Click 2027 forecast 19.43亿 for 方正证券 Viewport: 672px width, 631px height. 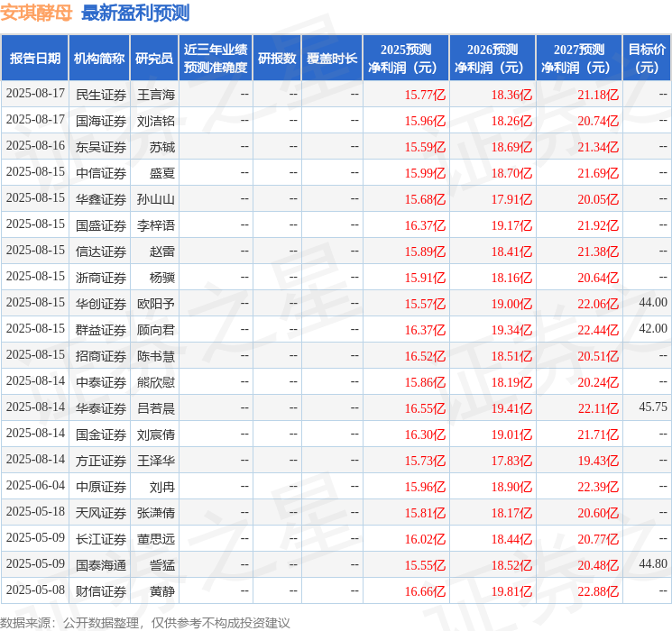tap(598, 461)
